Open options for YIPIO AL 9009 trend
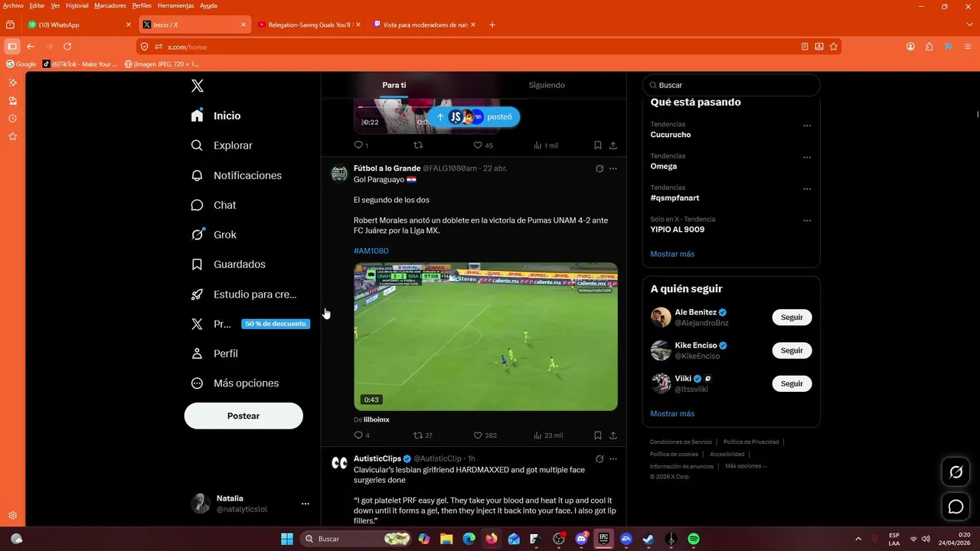 click(x=807, y=220)
